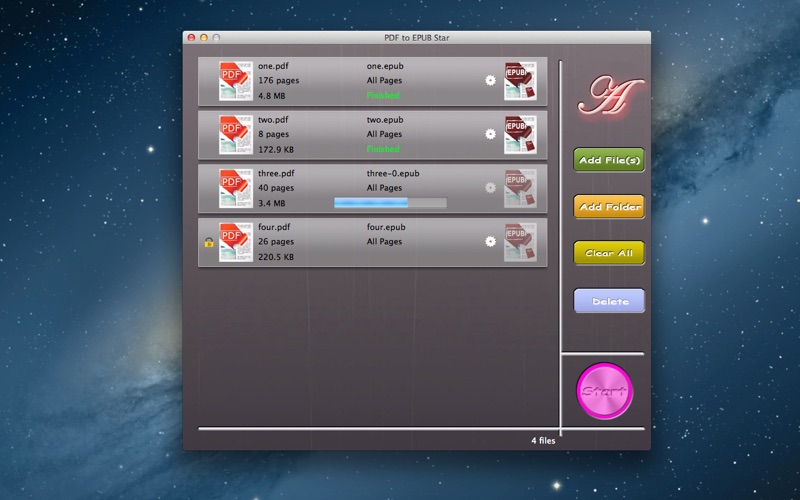The height and width of the screenshot is (500, 800).
Task: Open settings gear for four.pdf
Action: [x=490, y=241]
